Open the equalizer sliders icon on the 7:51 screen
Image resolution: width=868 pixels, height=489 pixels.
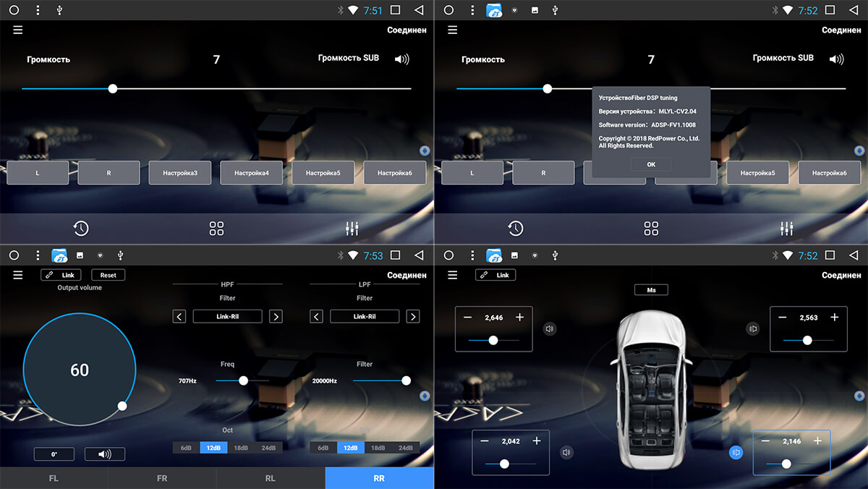(x=352, y=229)
